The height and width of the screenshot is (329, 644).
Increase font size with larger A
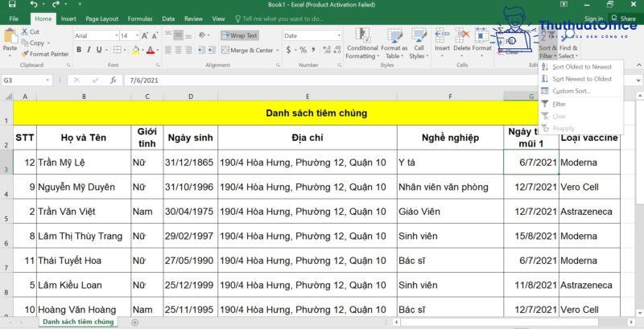click(145, 35)
